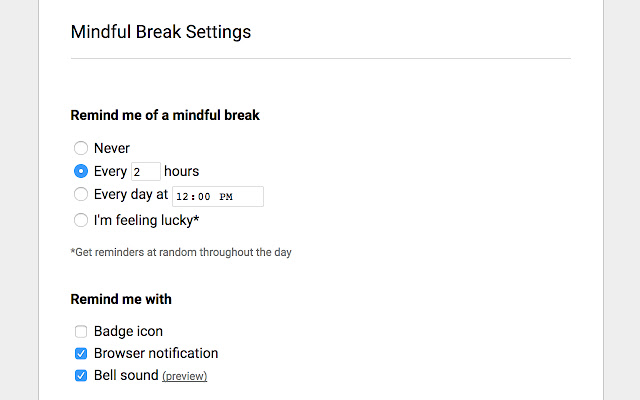
Task: Click the Browser notification label text
Action: [x=156, y=353]
